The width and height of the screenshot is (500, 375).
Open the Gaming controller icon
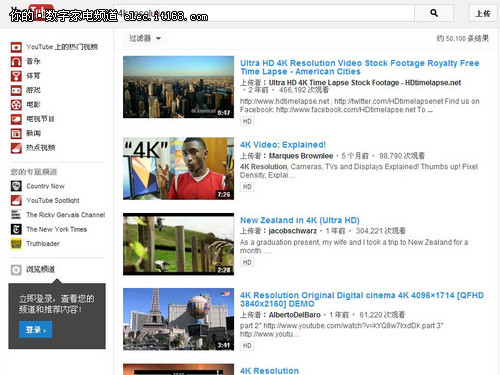click(16, 90)
